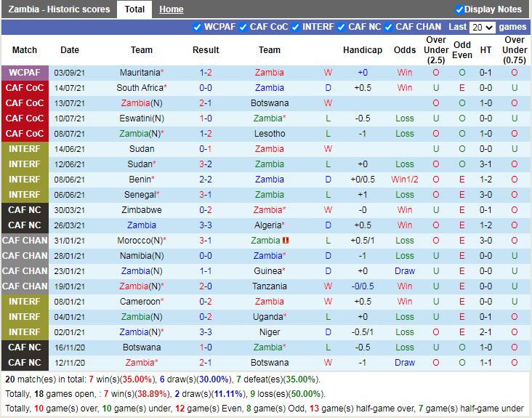Open the Mauritania team link

pyautogui.click(x=140, y=73)
